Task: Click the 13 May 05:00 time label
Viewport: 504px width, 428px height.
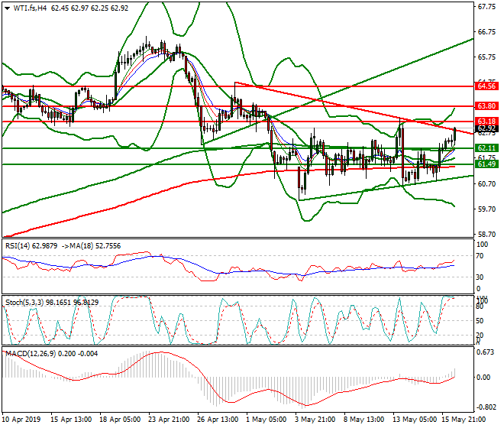Action: coord(415,420)
